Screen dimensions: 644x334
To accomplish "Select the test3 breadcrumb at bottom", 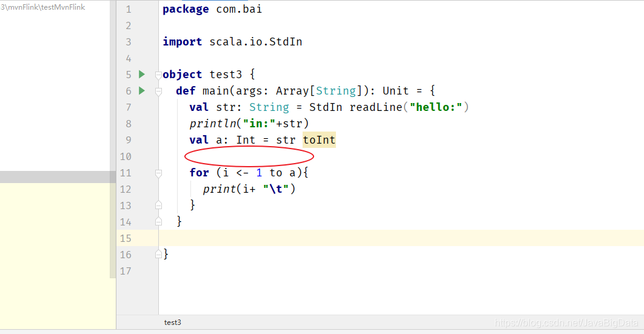I will (172, 322).
